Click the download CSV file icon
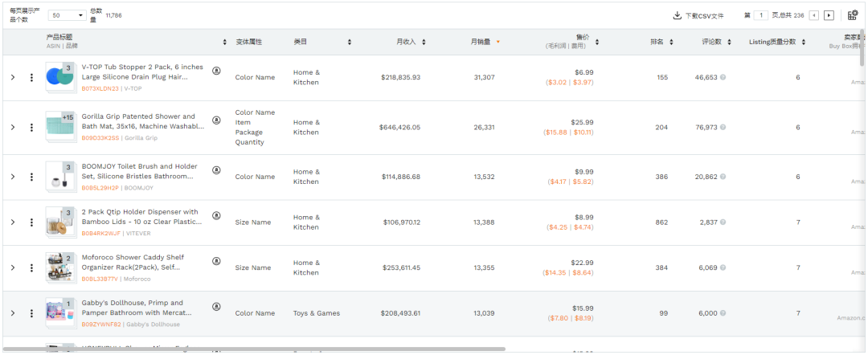The height and width of the screenshot is (355, 868). point(677,15)
